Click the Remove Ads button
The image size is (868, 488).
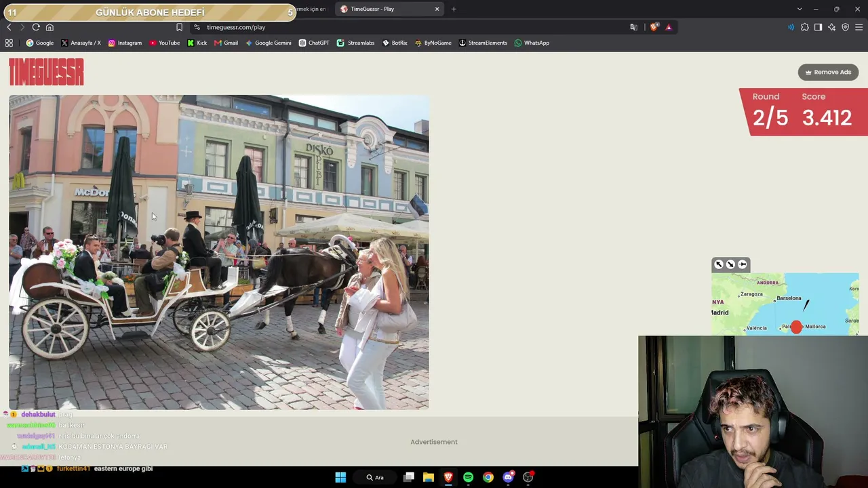[828, 72]
